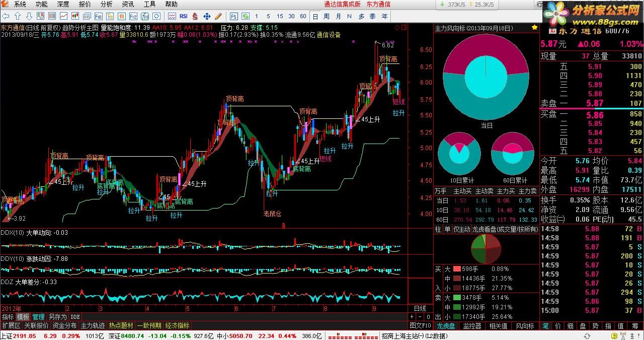The width and height of the screenshot is (644, 340).
Task: Switch to the 筹 tab in tick panel
Action: 635,326
